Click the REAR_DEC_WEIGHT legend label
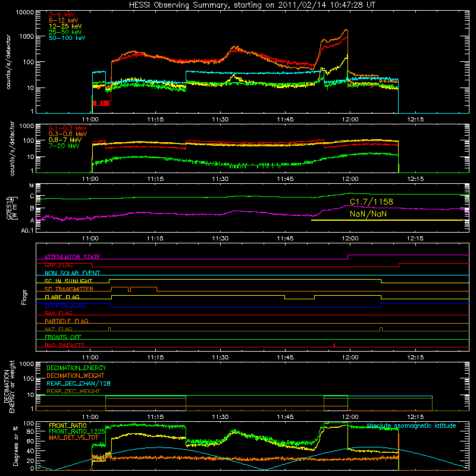476x476 pixels. click(x=73, y=392)
